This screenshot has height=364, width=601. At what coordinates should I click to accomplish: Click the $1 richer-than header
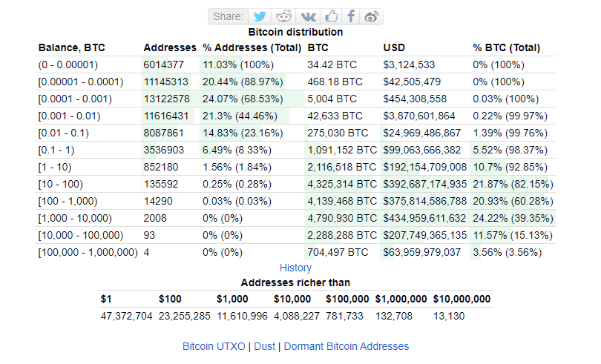(106, 300)
